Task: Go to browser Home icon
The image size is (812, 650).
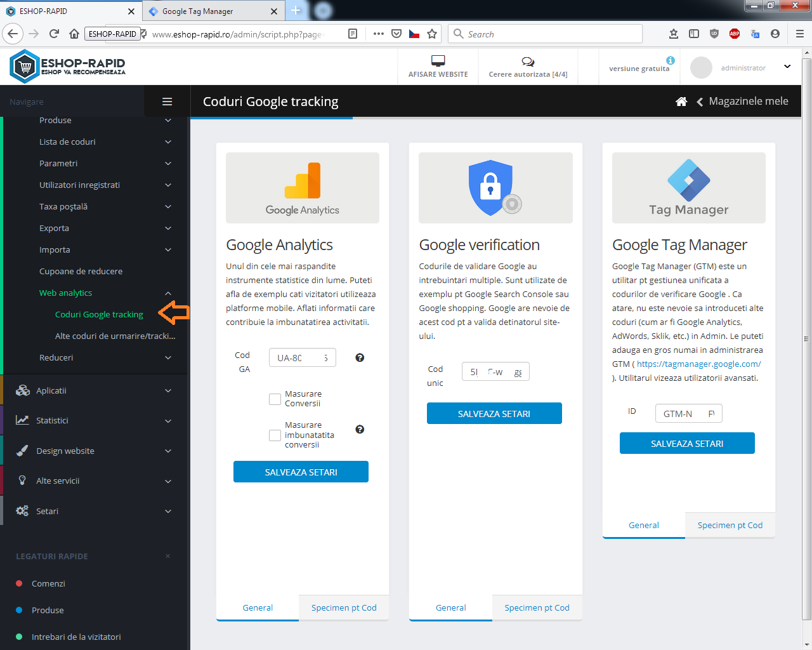Action: click(74, 34)
